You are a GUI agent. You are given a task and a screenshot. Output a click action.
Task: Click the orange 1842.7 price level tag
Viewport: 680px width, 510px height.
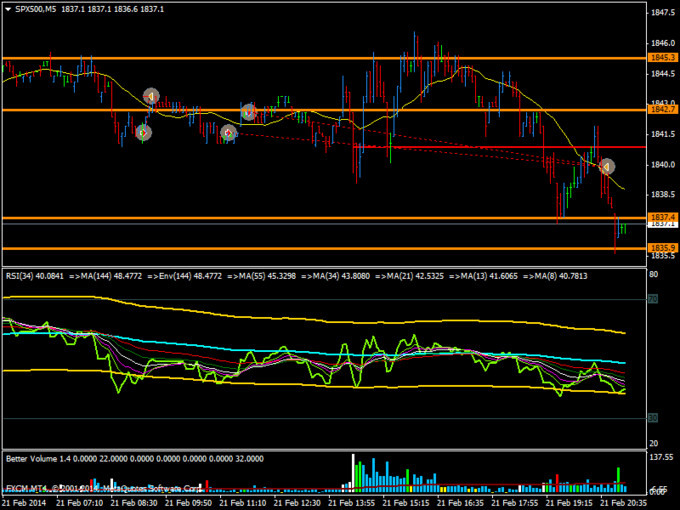click(x=657, y=110)
